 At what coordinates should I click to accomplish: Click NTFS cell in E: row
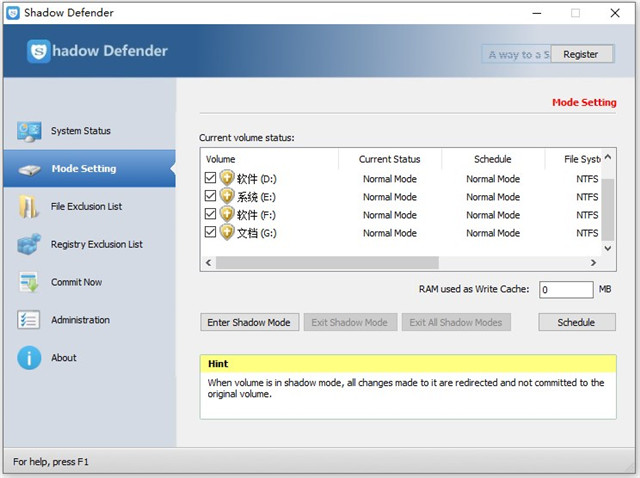pos(587,197)
